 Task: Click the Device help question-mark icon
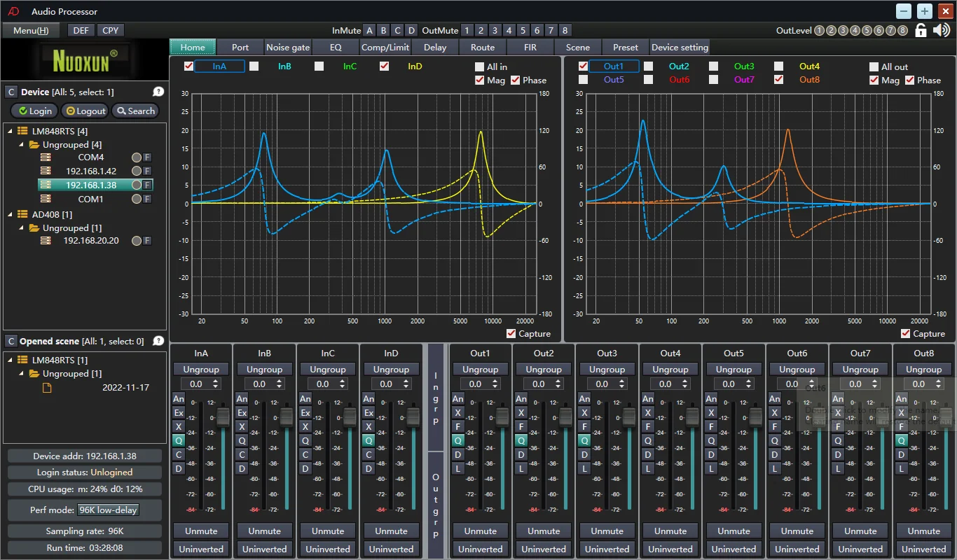[158, 92]
